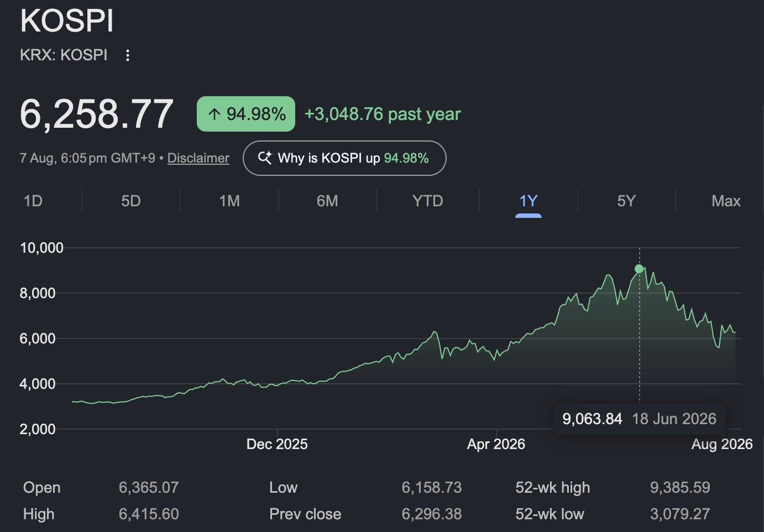The height and width of the screenshot is (532, 764).
Task: Click the KRX: KOSPI ticker label
Action: click(64, 55)
